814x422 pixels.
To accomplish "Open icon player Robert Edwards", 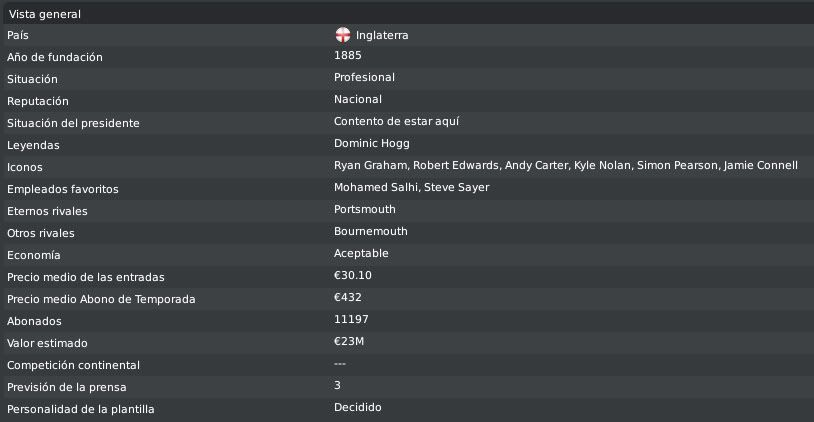I will (456, 165).
